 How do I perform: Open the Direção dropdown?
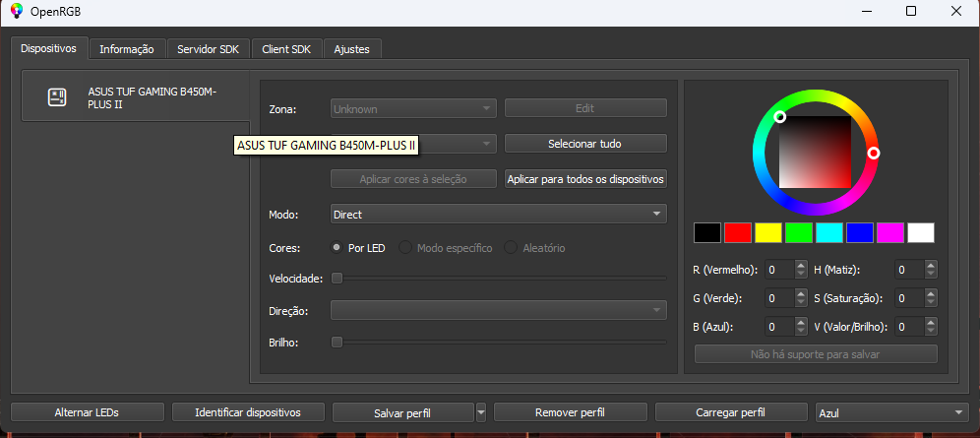tap(498, 310)
